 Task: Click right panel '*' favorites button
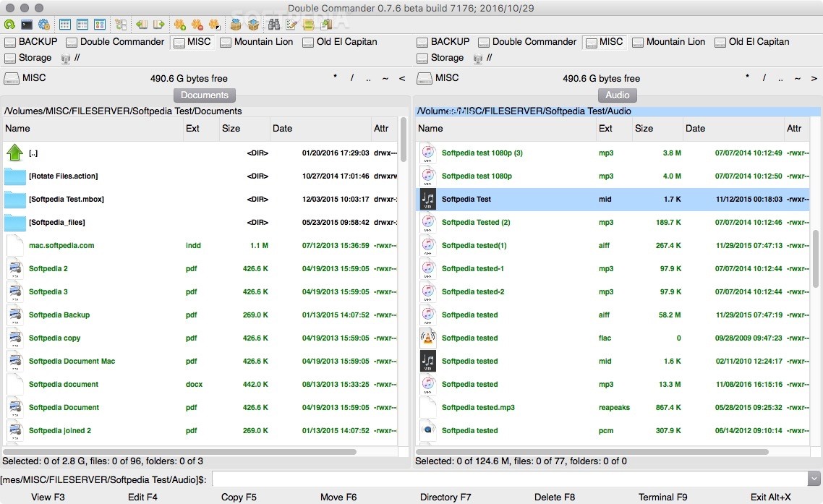pos(747,78)
